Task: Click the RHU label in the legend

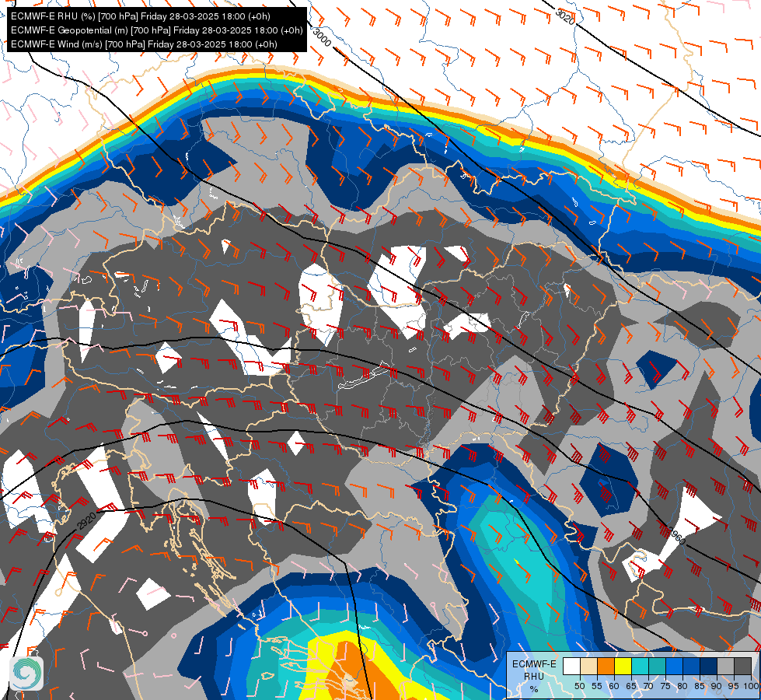Action: tap(534, 677)
